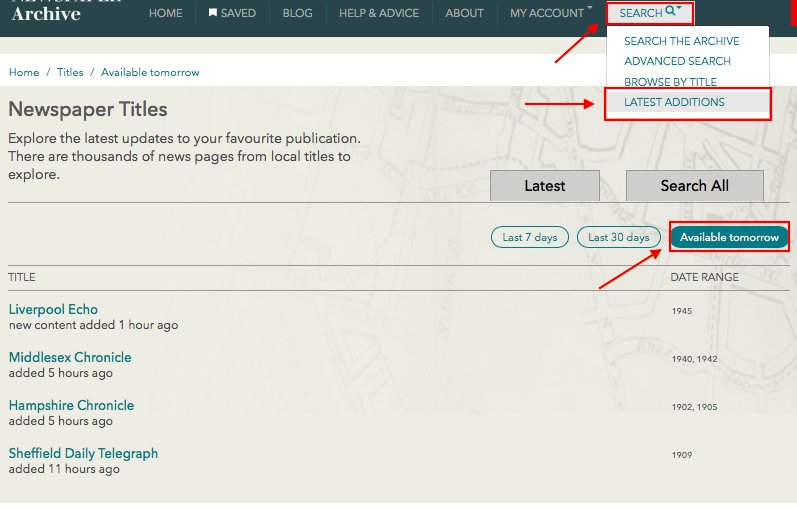
Task: Click 'new content added 1 hour ago'
Action: (93, 325)
